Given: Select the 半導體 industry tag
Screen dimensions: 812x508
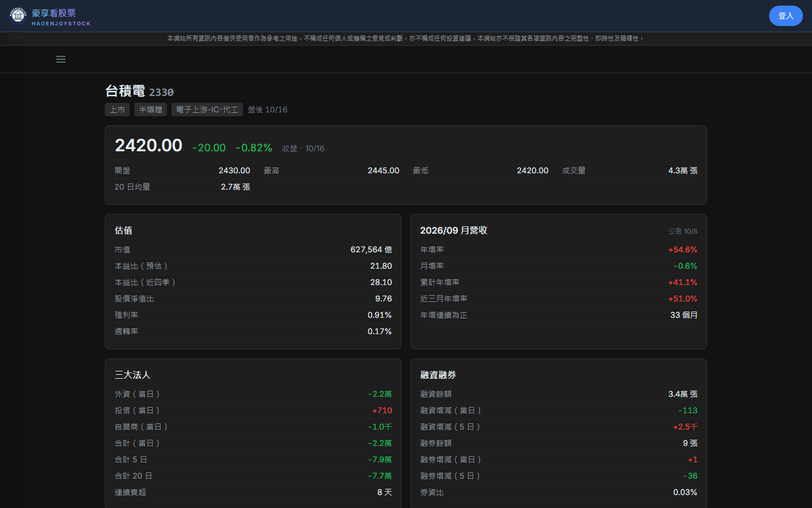Looking at the screenshot, I should coord(151,110).
